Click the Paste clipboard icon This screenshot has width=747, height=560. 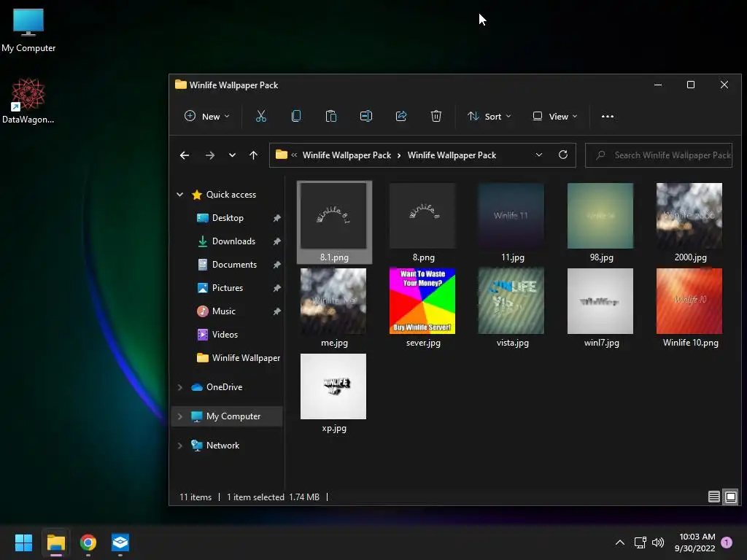330,116
